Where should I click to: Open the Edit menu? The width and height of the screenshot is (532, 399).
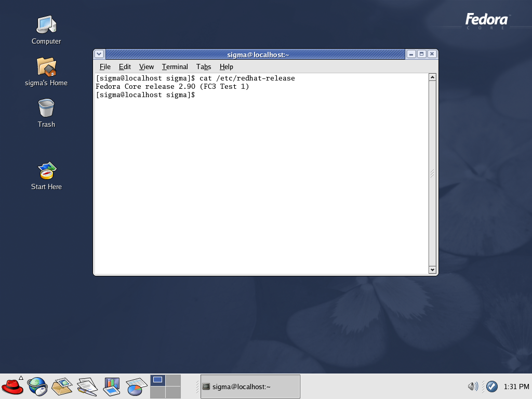point(125,67)
